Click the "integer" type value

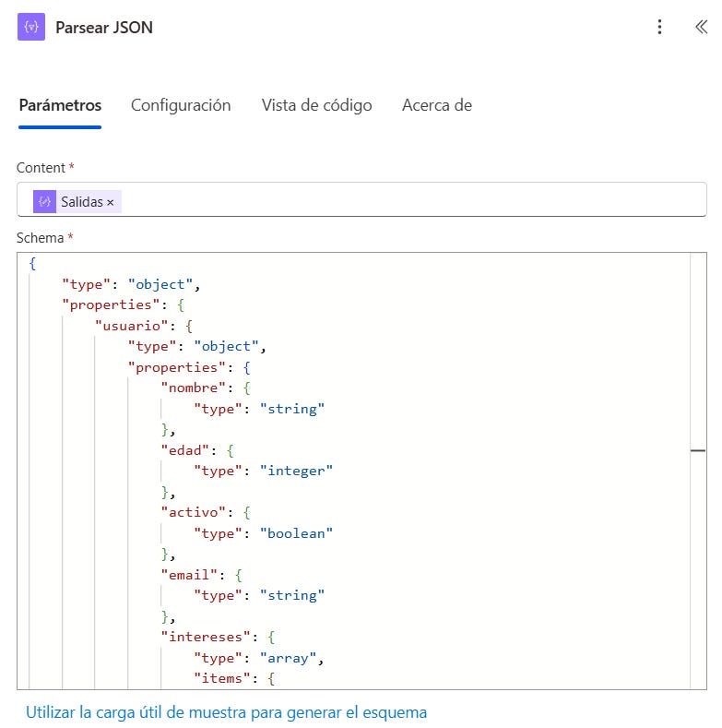point(296,471)
